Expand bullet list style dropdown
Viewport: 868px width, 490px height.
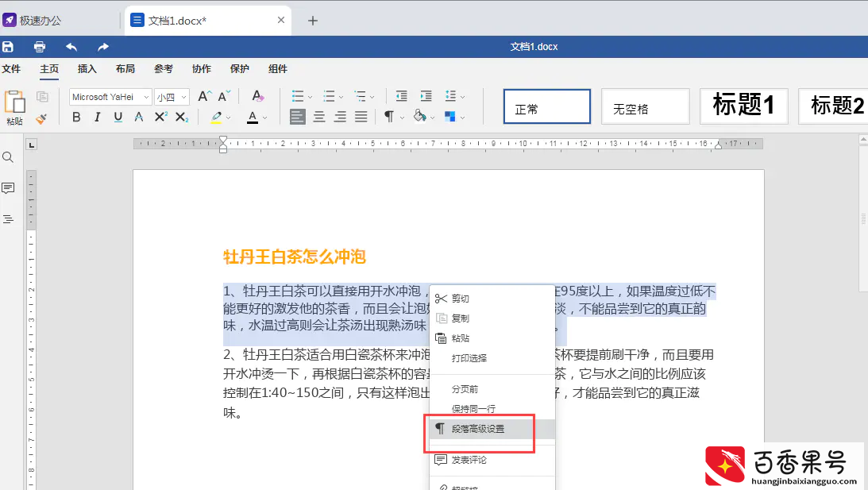[310, 97]
